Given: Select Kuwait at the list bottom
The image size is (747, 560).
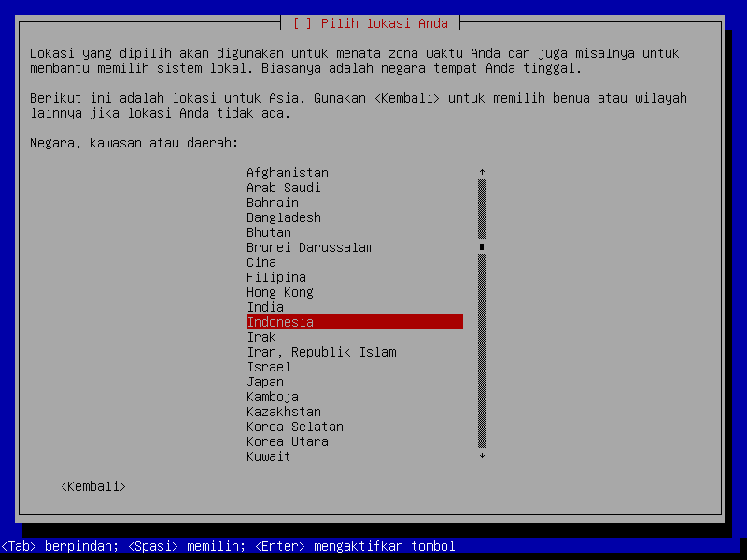Looking at the screenshot, I should [269, 456].
